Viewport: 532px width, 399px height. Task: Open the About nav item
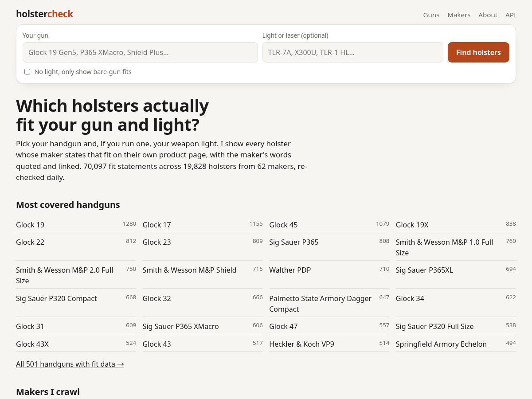(x=488, y=15)
